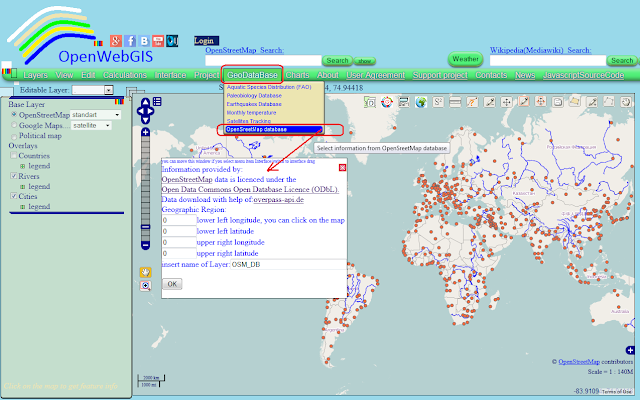Enable the Countries overlay checkbox
Screen dimensions: 640x400
click(x=14, y=156)
